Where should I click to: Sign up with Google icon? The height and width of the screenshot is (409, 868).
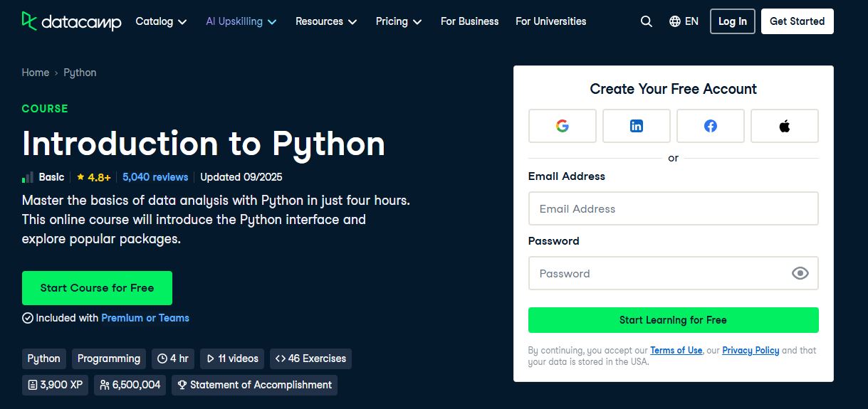coord(562,126)
